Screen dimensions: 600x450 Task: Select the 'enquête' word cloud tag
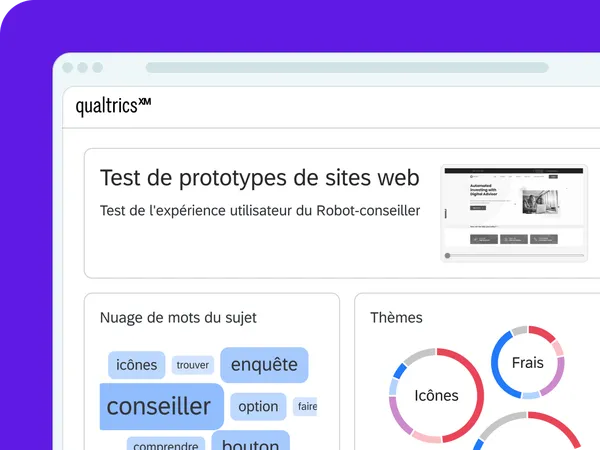tap(264, 365)
